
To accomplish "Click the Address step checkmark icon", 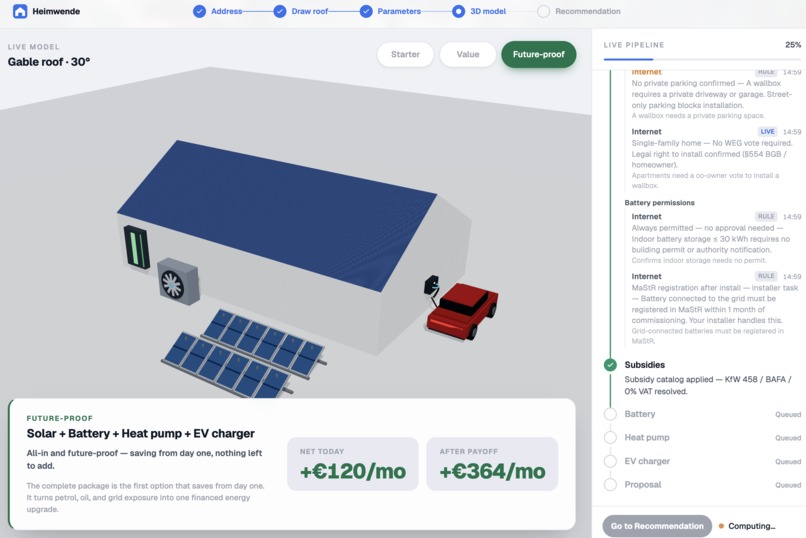I will [x=199, y=11].
